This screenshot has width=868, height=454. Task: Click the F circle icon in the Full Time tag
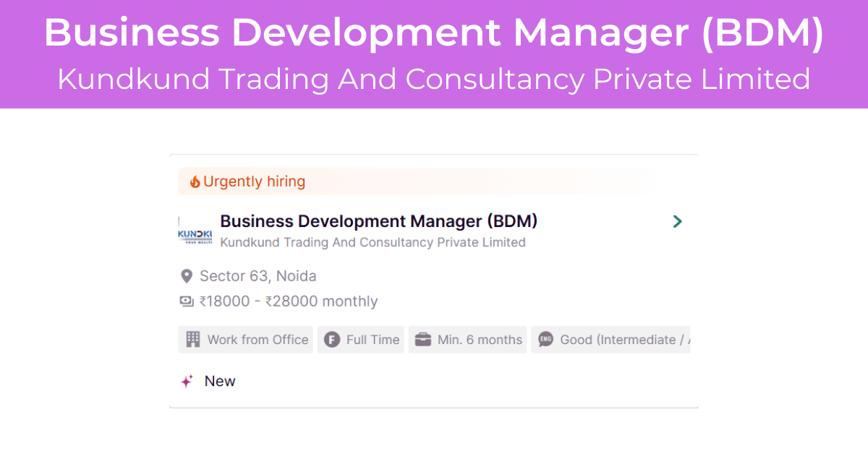point(332,340)
